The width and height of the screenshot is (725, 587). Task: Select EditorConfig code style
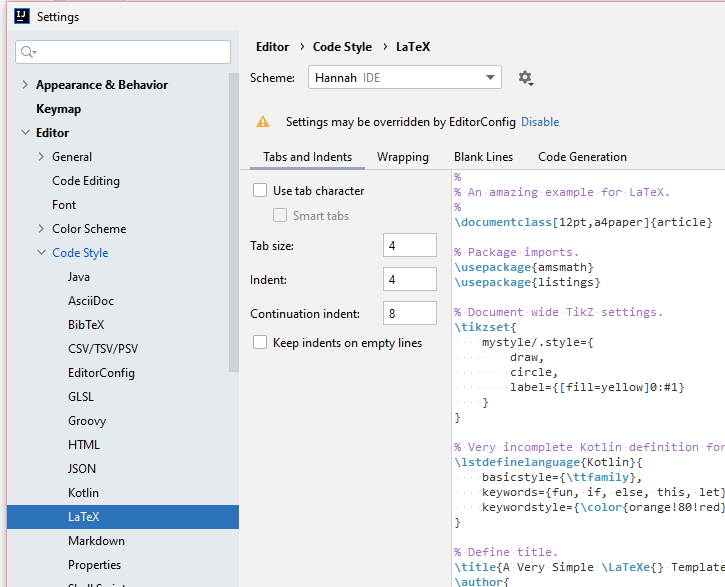click(x=101, y=373)
